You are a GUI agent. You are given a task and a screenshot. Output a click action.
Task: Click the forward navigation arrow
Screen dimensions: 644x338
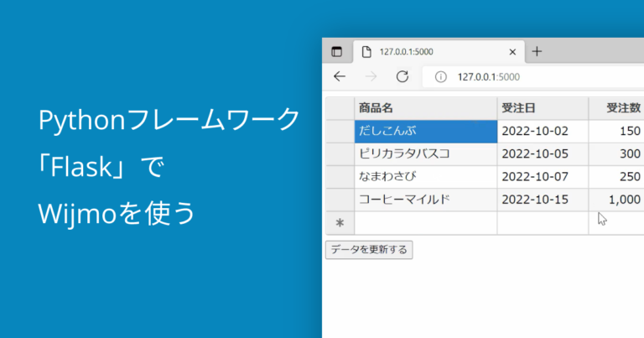pyautogui.click(x=371, y=76)
